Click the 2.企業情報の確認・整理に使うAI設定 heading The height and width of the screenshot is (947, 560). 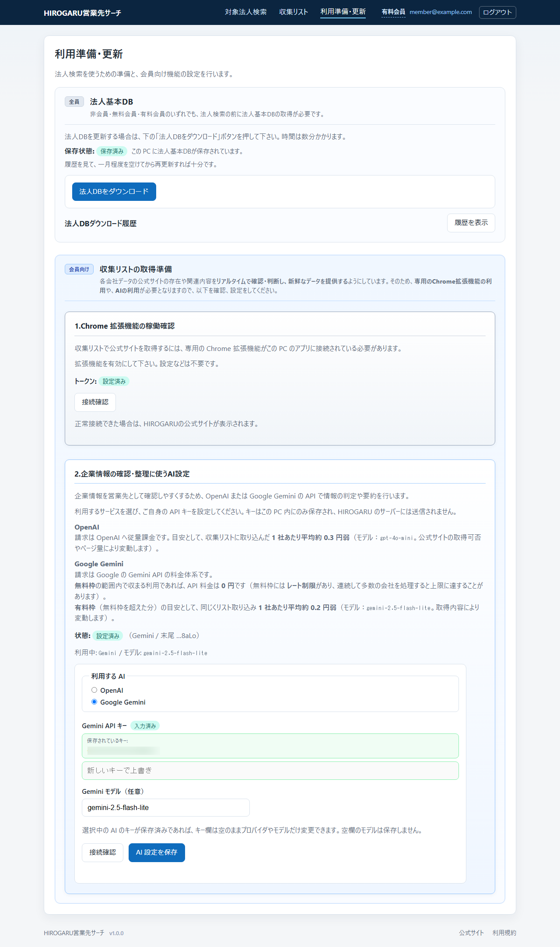(132, 474)
